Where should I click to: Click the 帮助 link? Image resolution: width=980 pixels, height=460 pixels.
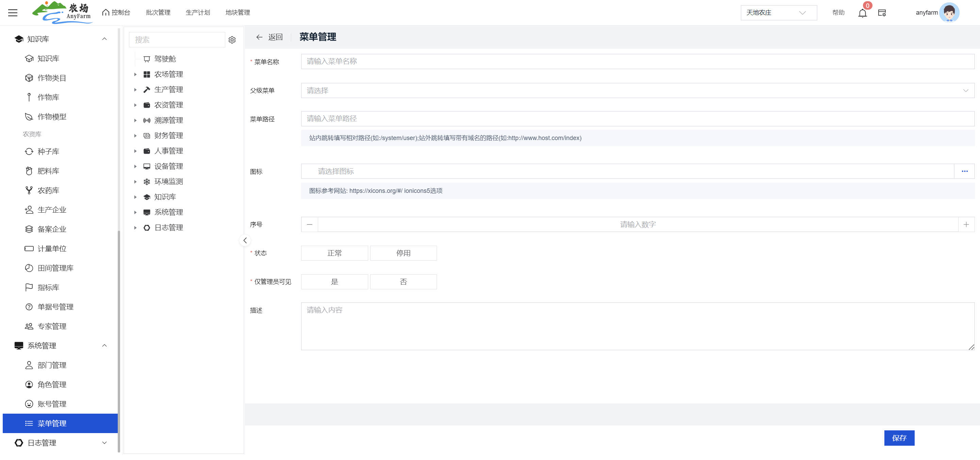[x=838, y=13]
